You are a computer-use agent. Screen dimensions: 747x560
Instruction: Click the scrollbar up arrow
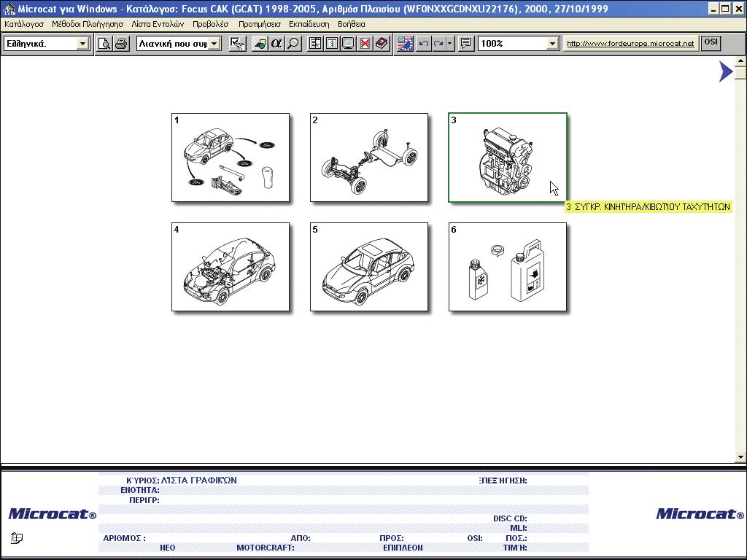click(740, 61)
